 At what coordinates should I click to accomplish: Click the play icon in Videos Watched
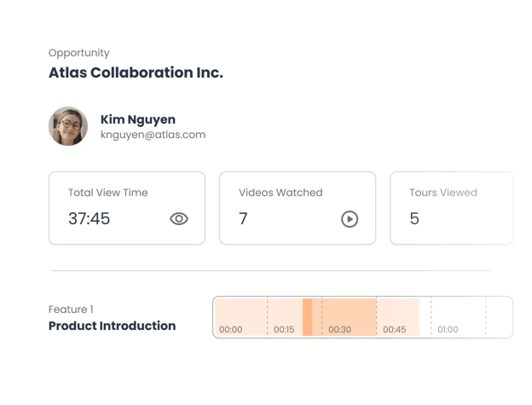(x=350, y=219)
